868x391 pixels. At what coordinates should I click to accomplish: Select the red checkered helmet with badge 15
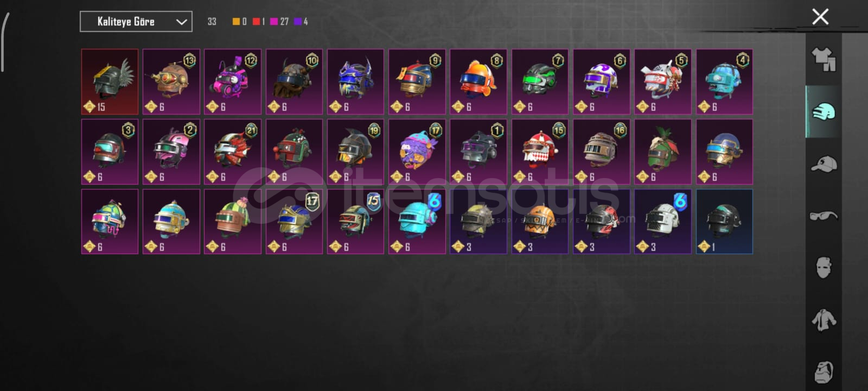point(540,152)
